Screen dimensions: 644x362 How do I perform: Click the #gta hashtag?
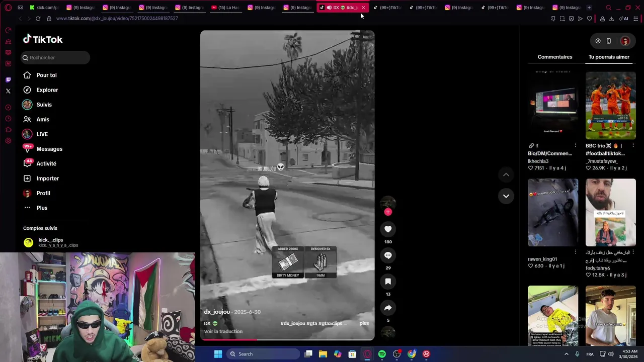312,323
